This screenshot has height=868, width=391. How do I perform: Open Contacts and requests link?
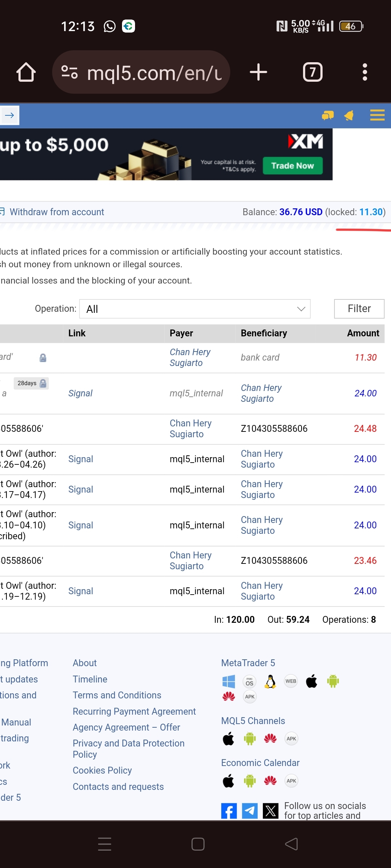118,787
